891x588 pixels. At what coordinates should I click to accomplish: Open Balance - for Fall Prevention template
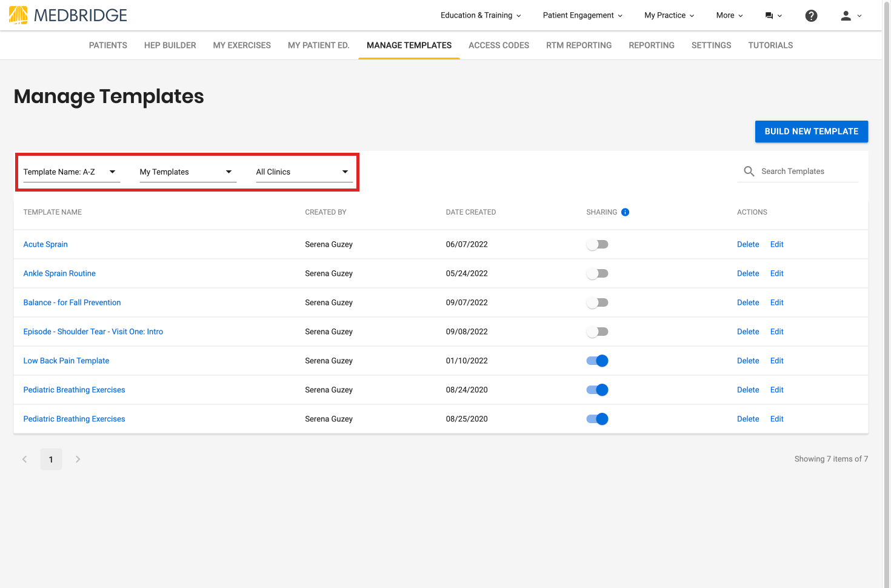pyautogui.click(x=72, y=302)
